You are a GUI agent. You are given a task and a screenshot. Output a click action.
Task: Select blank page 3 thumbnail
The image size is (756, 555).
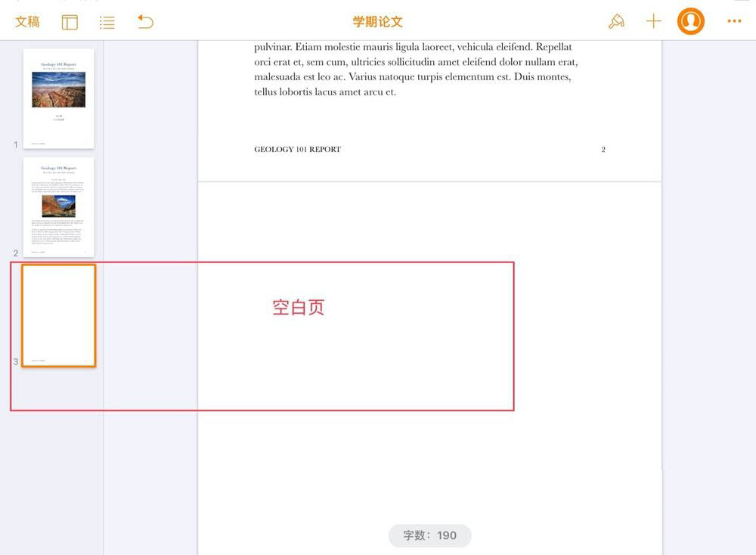click(59, 316)
